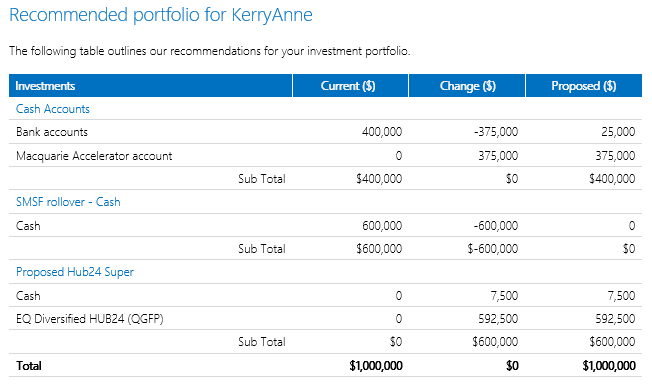
Task: Click the Change ($) column header
Action: 467,86
